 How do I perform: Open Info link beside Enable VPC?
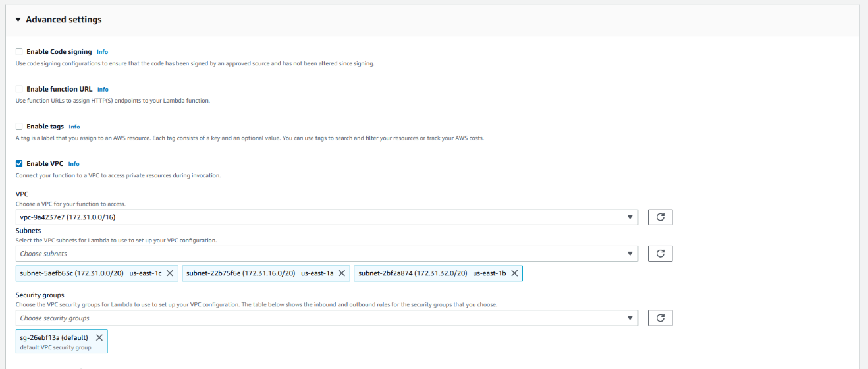click(x=74, y=164)
